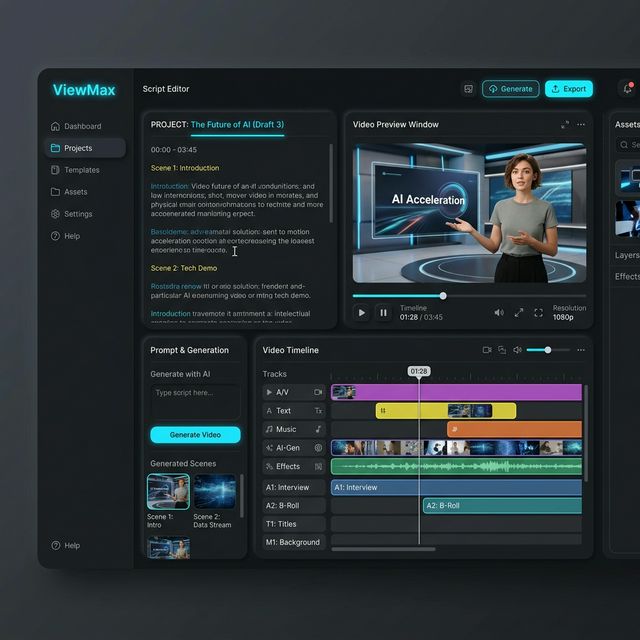Open the Dashboard from the sidebar
The width and height of the screenshot is (640, 640).
coord(76,126)
